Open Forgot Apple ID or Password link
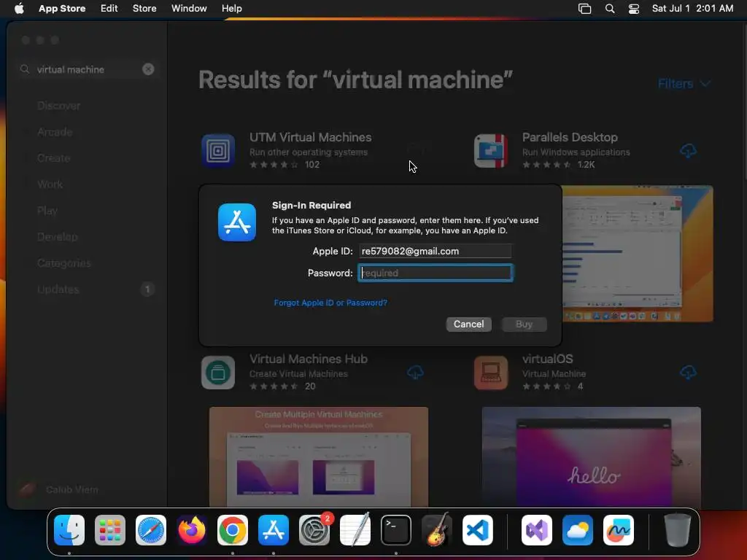Screen dimensions: 747x560 (x=330, y=303)
